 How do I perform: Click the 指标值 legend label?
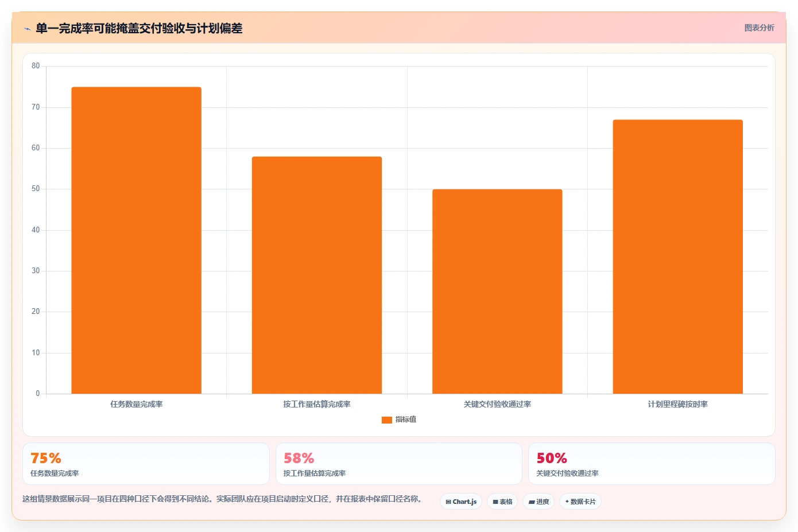pos(406,420)
